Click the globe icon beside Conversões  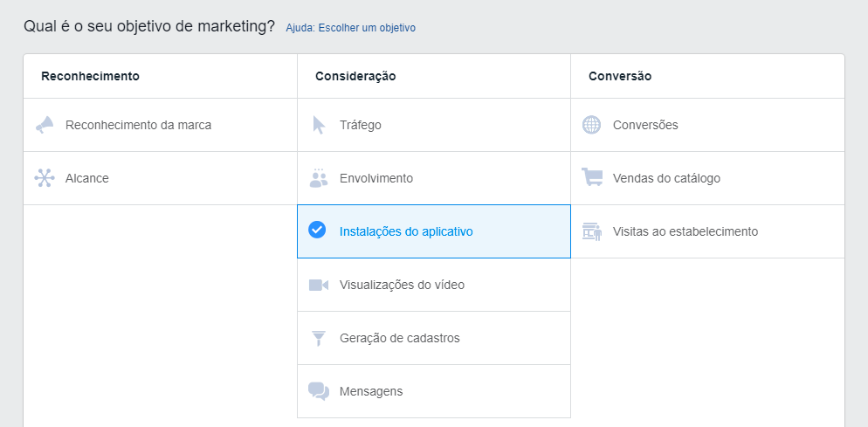tap(592, 125)
